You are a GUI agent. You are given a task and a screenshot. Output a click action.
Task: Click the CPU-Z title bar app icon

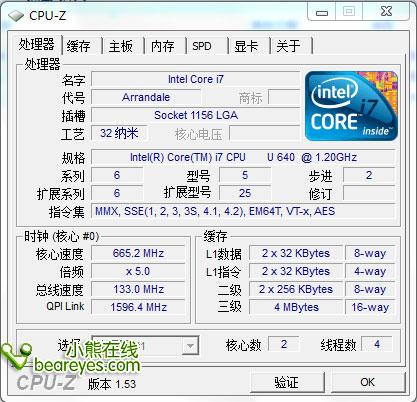[16, 16]
